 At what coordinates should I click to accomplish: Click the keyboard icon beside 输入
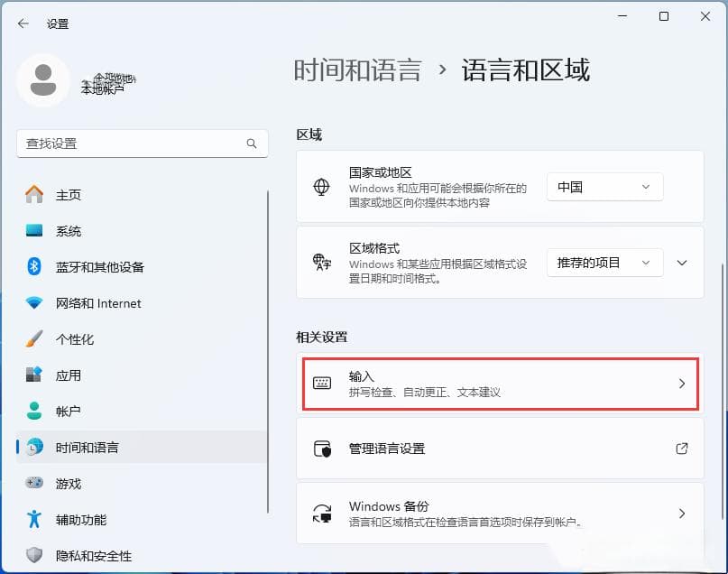tap(322, 384)
